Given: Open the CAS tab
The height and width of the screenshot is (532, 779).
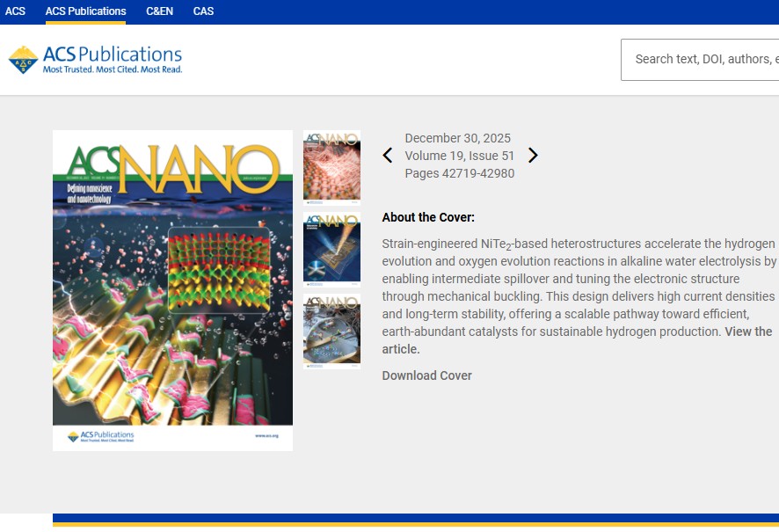Looking at the screenshot, I should [203, 11].
